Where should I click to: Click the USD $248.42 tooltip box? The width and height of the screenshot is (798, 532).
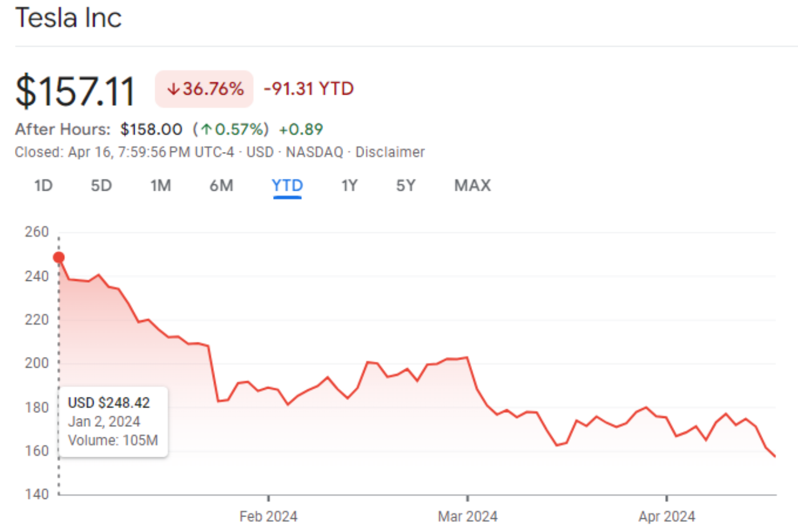click(113, 422)
